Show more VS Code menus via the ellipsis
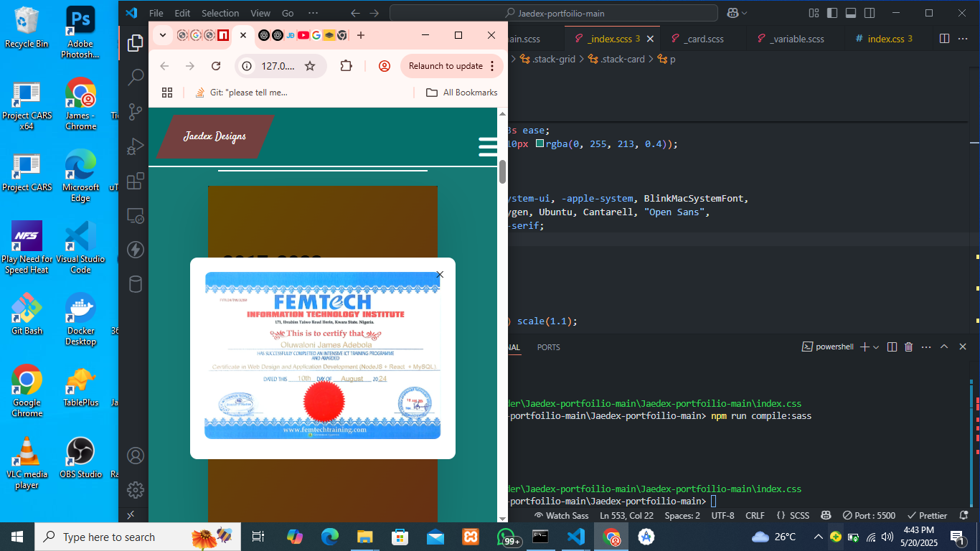Viewport: 980px width, 551px height. (313, 13)
